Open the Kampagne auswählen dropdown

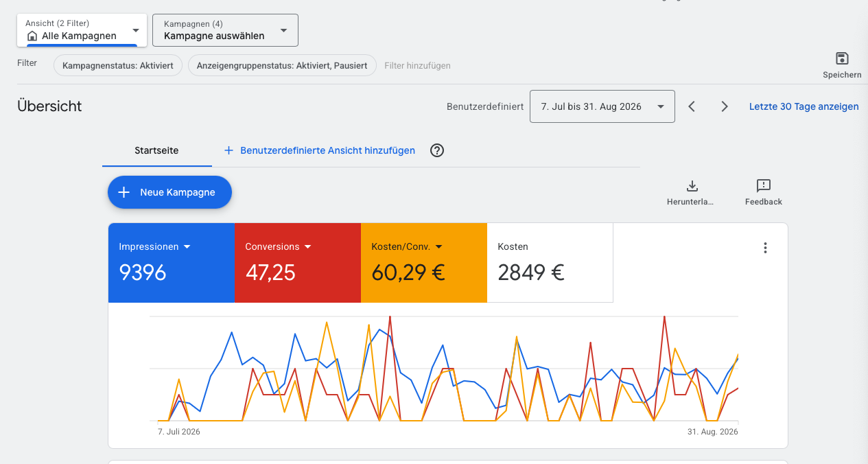225,30
